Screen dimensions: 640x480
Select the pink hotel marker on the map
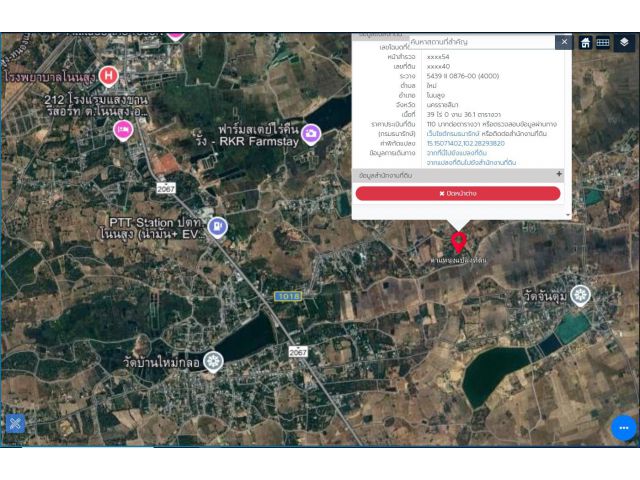click(124, 129)
